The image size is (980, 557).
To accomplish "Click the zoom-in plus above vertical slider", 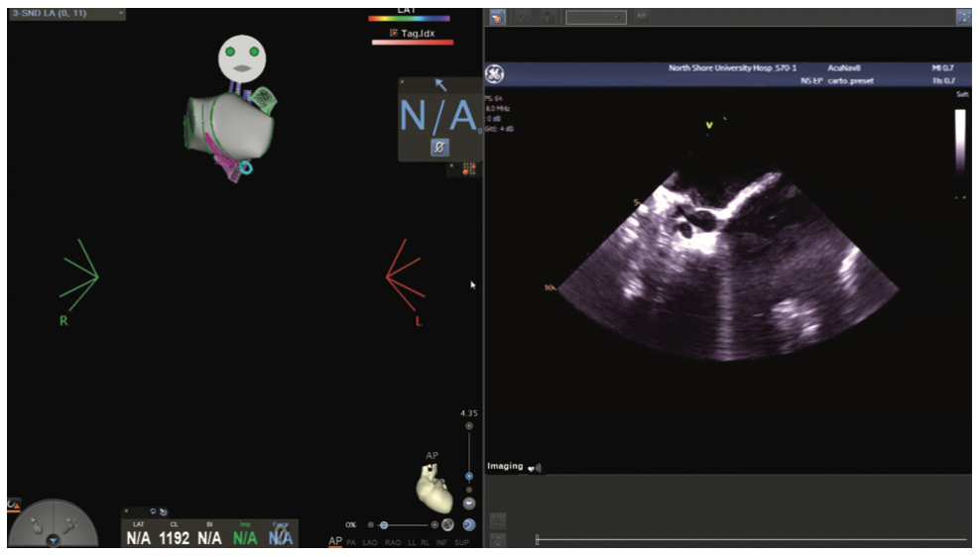I will [469, 426].
